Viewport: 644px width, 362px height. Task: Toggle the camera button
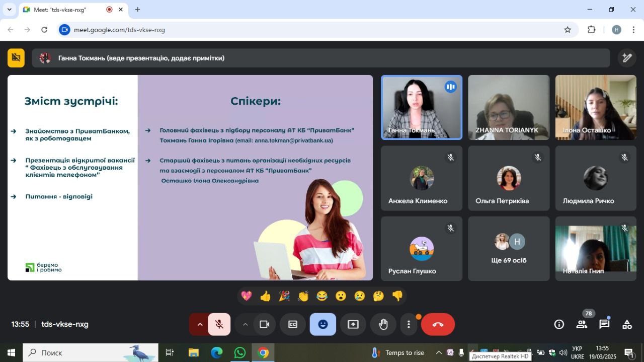pyautogui.click(x=265, y=325)
